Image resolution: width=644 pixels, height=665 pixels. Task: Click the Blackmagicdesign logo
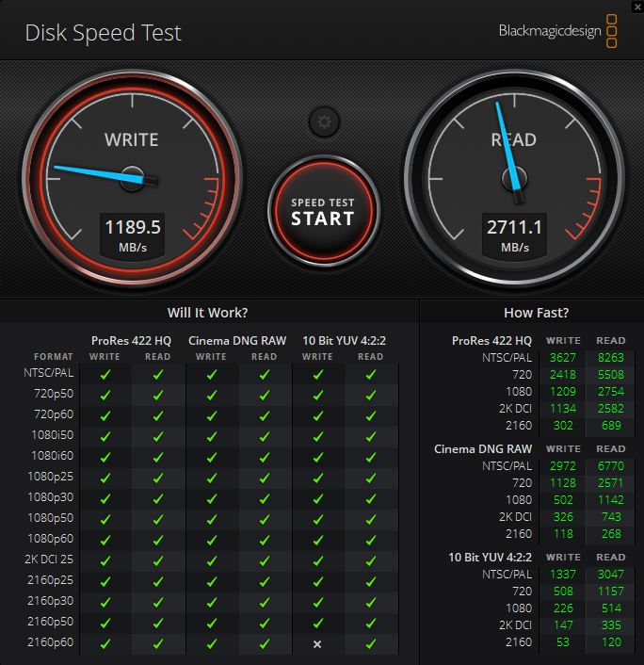click(557, 31)
